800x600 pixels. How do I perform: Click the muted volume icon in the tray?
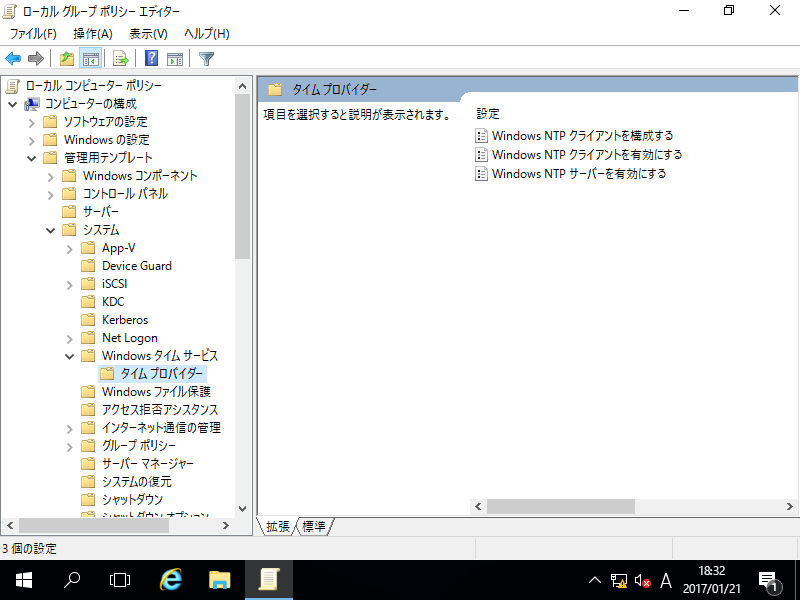[x=641, y=580]
